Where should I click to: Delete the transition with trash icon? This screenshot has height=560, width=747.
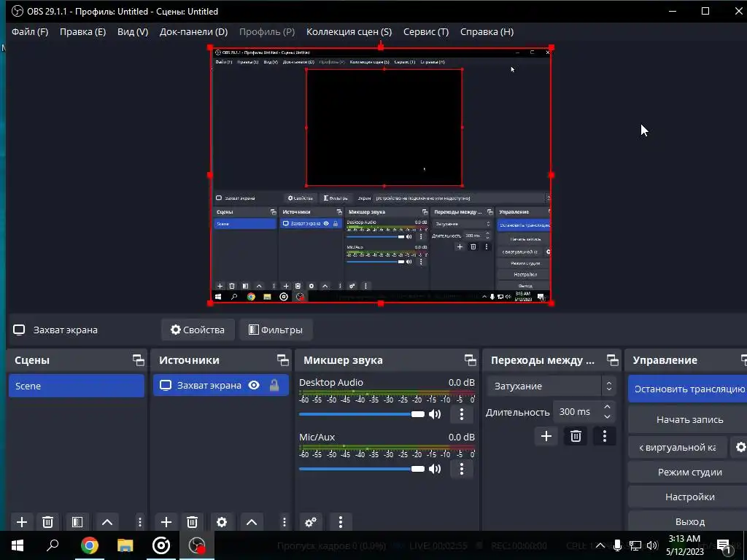coord(576,436)
